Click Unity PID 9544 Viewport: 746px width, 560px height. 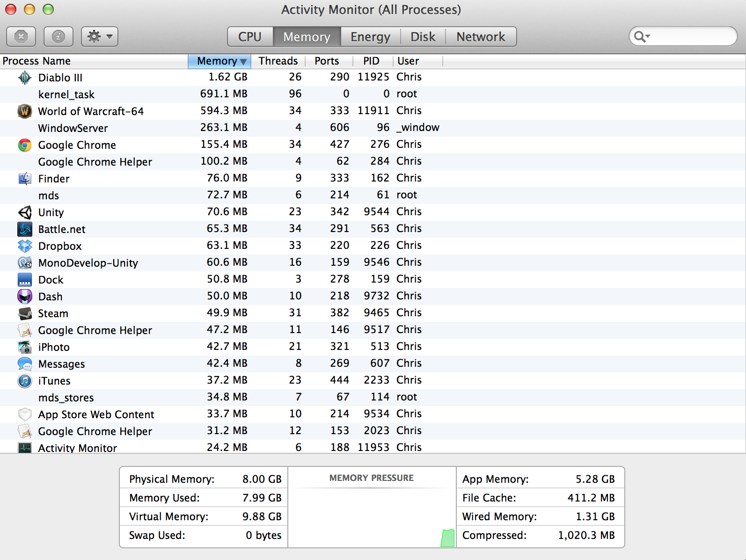(x=377, y=211)
